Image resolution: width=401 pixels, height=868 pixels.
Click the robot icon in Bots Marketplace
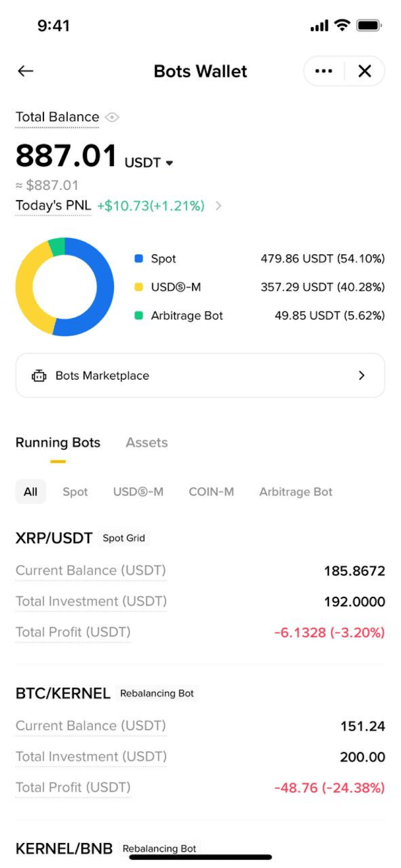(x=39, y=375)
